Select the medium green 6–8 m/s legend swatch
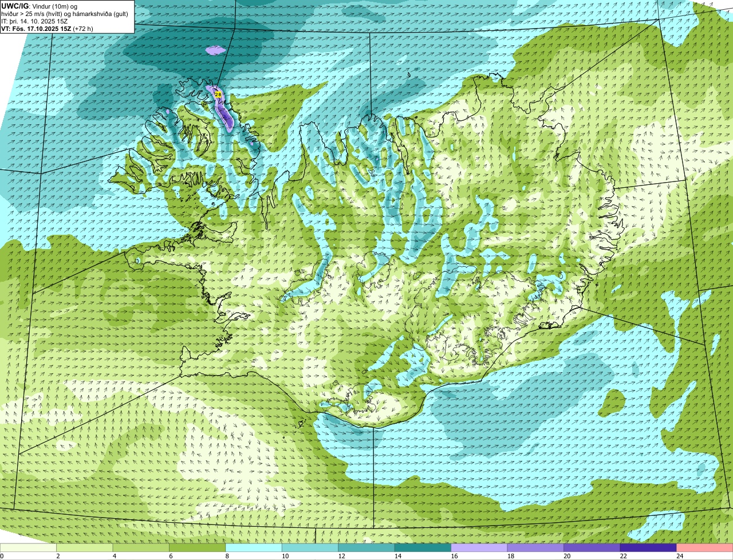The width and height of the screenshot is (733, 560). click(x=198, y=548)
